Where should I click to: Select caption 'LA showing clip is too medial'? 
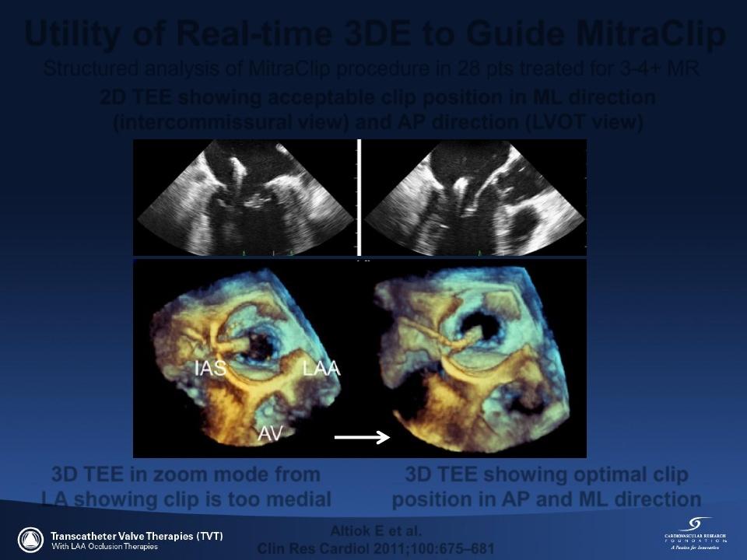(186, 499)
